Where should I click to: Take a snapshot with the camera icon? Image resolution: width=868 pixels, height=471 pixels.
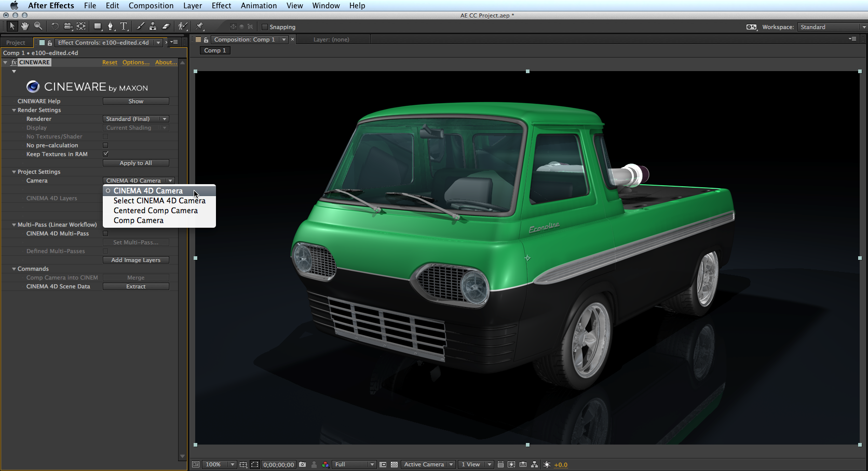pyautogui.click(x=303, y=464)
